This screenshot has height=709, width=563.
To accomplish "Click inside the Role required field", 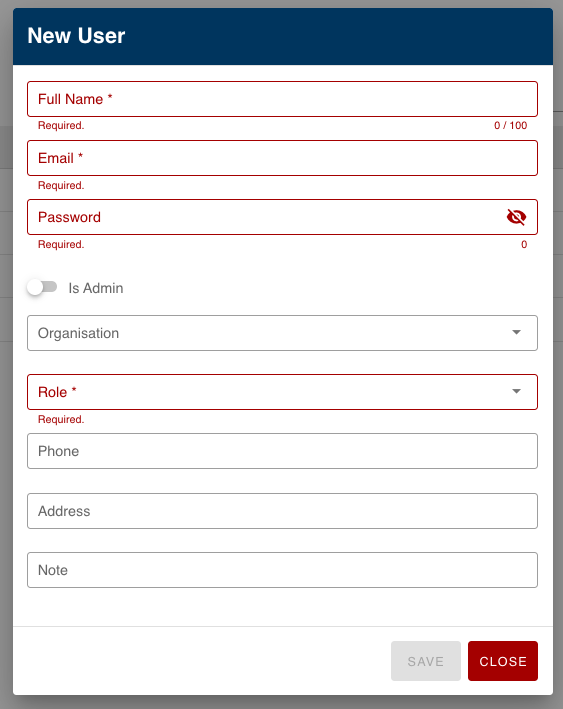I will click(282, 392).
